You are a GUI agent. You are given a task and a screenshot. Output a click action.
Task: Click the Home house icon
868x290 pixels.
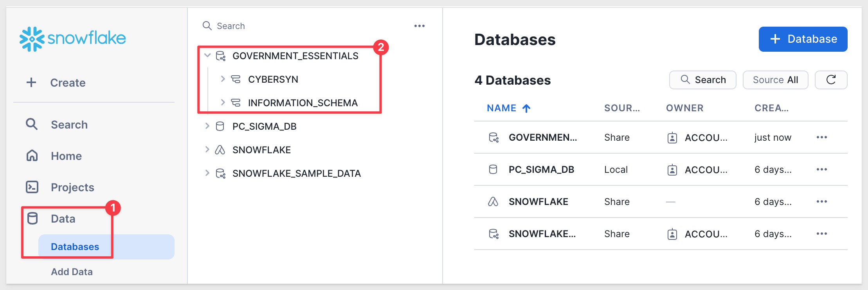(32, 156)
